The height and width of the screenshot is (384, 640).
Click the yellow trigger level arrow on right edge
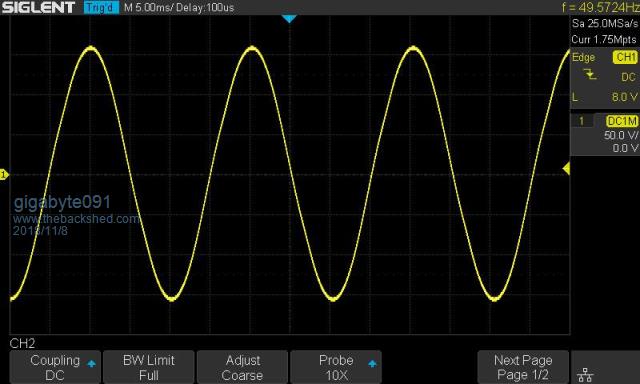[566, 168]
